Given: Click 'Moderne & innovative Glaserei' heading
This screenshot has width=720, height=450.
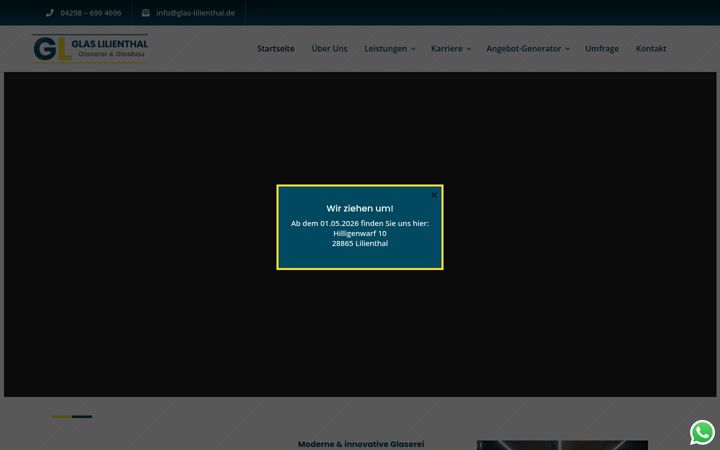Looking at the screenshot, I should pos(361,444).
